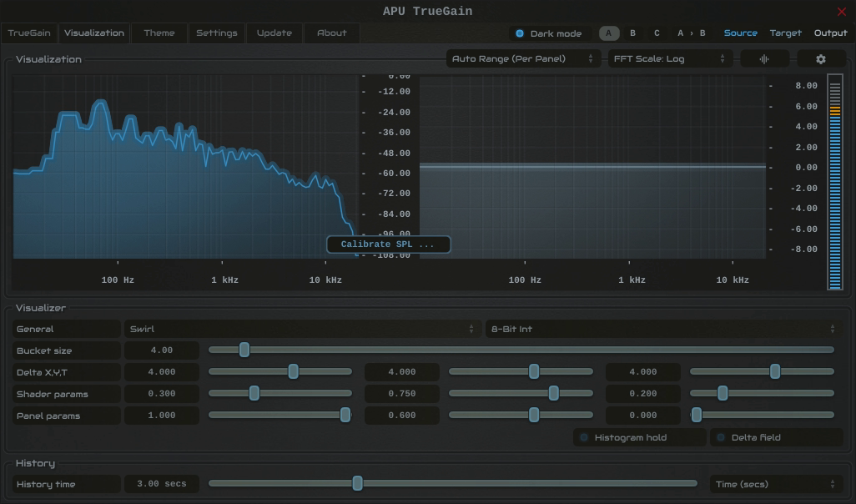Open the 8-Bit Int format dropdown

pyautogui.click(x=663, y=330)
